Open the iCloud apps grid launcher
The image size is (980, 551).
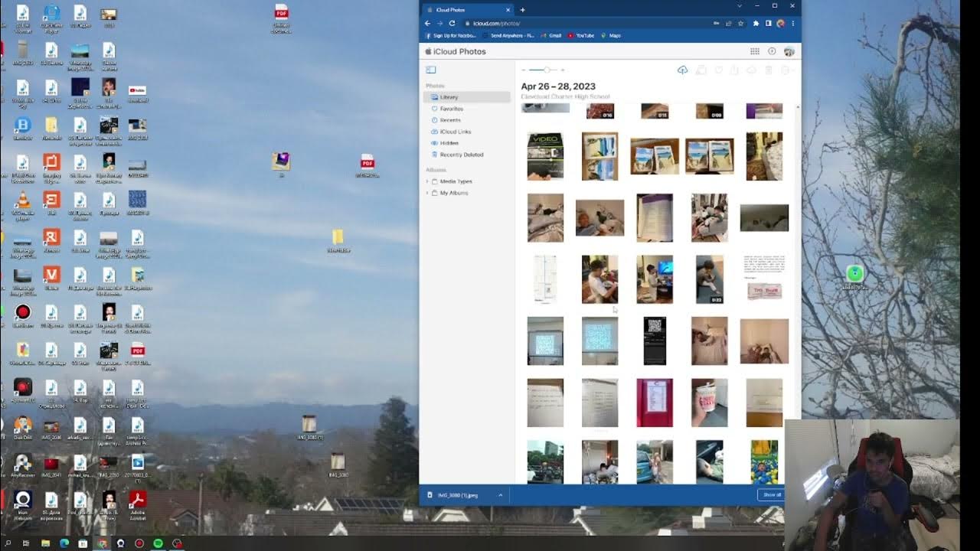754,51
